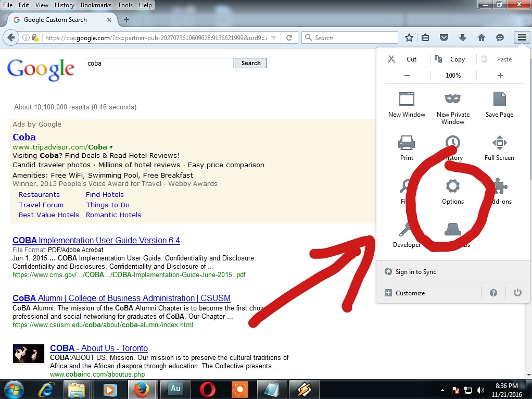Open CoBA Alumni CSUSM result
This screenshot has width=532, height=399.
[121, 298]
